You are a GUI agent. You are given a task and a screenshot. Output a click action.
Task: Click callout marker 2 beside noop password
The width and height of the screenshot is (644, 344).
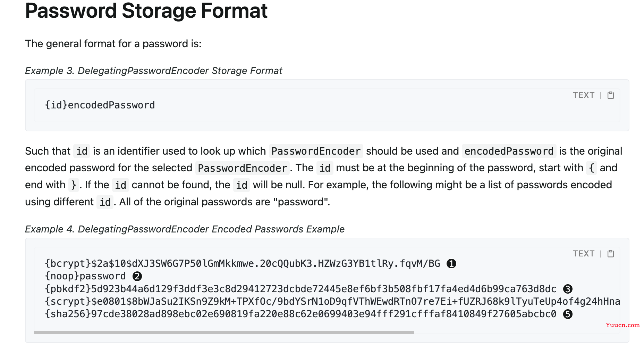pos(137,276)
